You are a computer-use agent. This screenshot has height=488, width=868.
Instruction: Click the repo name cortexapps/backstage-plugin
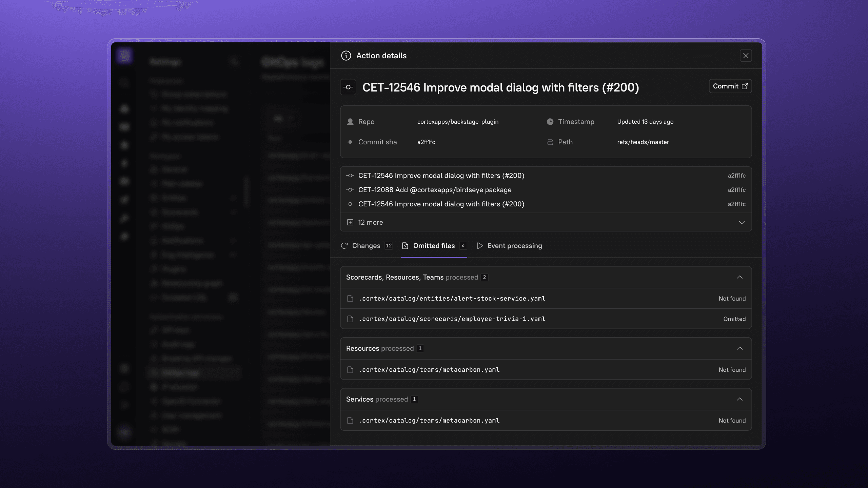pyautogui.click(x=458, y=122)
